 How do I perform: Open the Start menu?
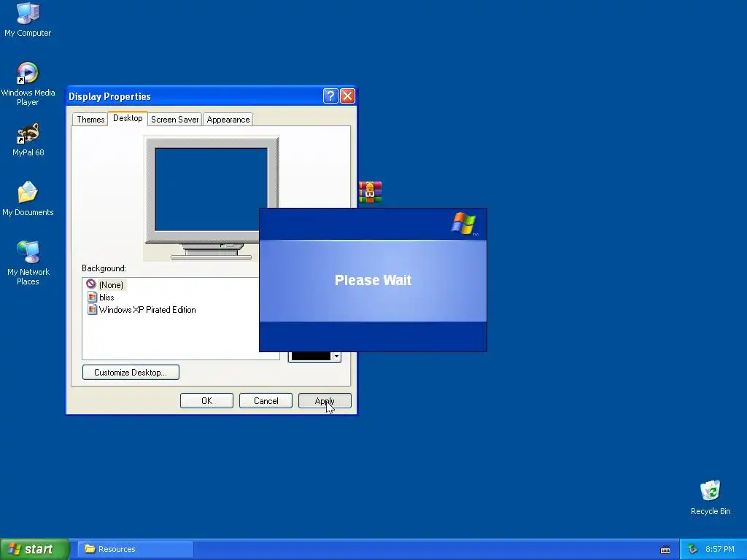point(35,549)
